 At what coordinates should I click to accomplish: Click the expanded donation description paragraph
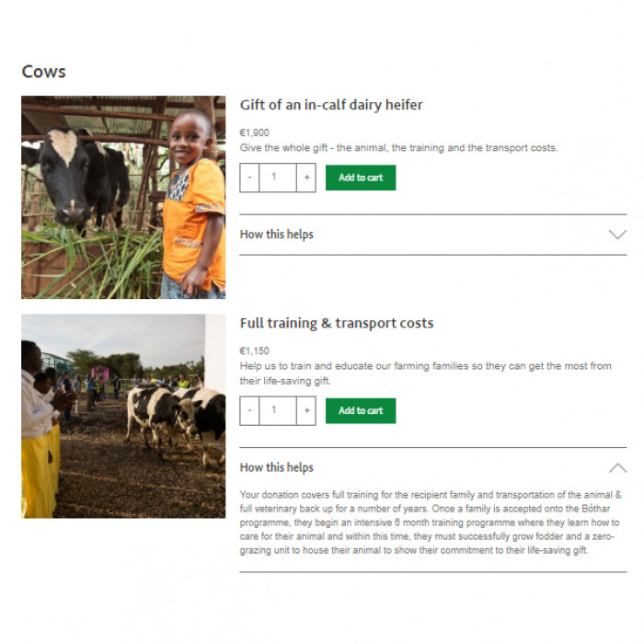[x=431, y=523]
